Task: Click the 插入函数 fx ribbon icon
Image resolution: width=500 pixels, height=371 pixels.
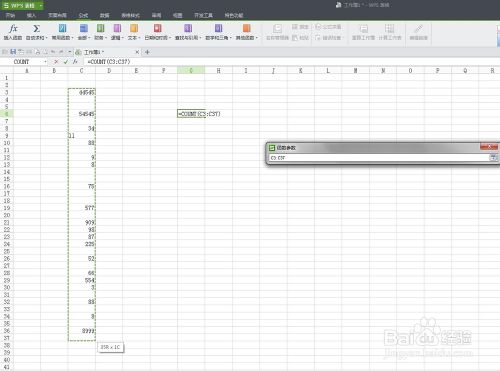Action: (x=13, y=32)
